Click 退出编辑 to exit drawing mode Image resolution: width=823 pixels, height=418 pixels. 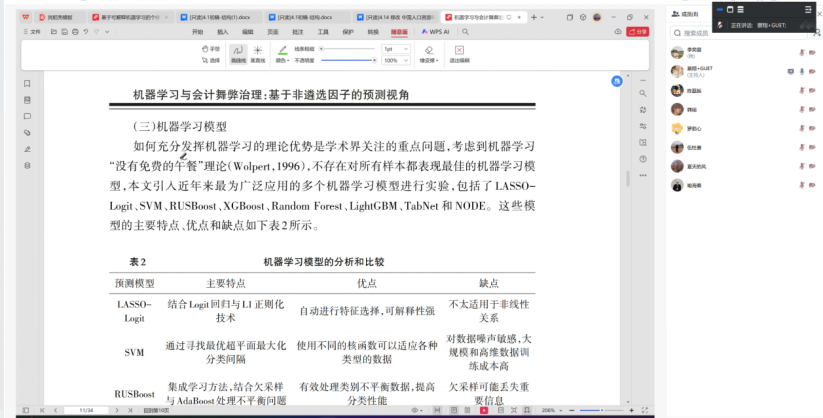459,55
